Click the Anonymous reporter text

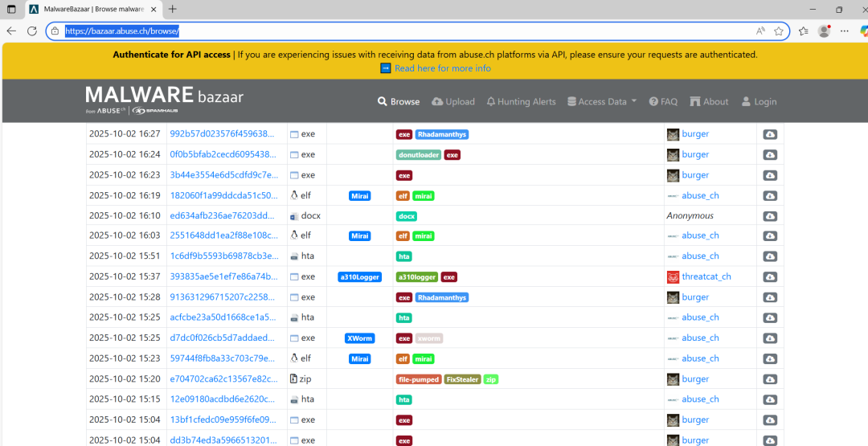click(x=690, y=216)
